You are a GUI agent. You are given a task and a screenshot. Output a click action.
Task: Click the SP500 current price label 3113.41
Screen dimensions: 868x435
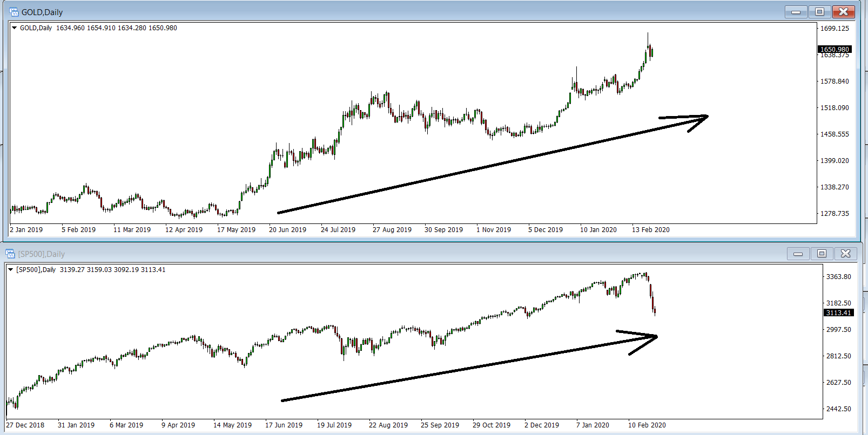point(838,312)
